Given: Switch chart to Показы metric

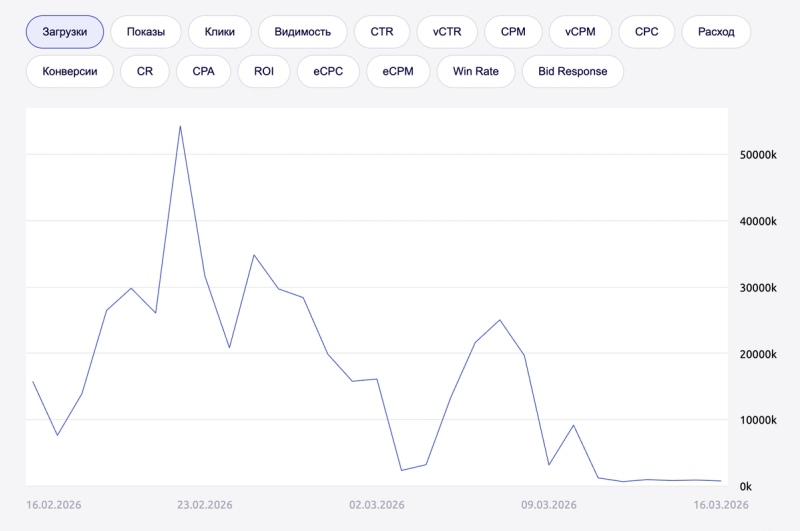Looking at the screenshot, I should pyautogui.click(x=146, y=32).
